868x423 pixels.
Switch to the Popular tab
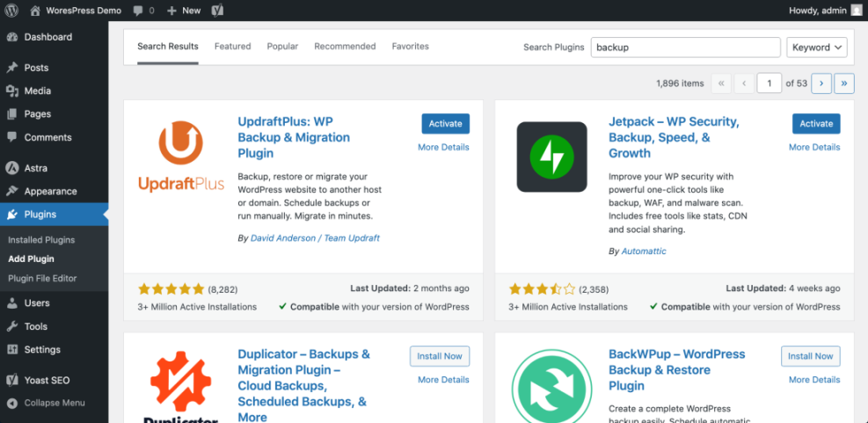[282, 47]
